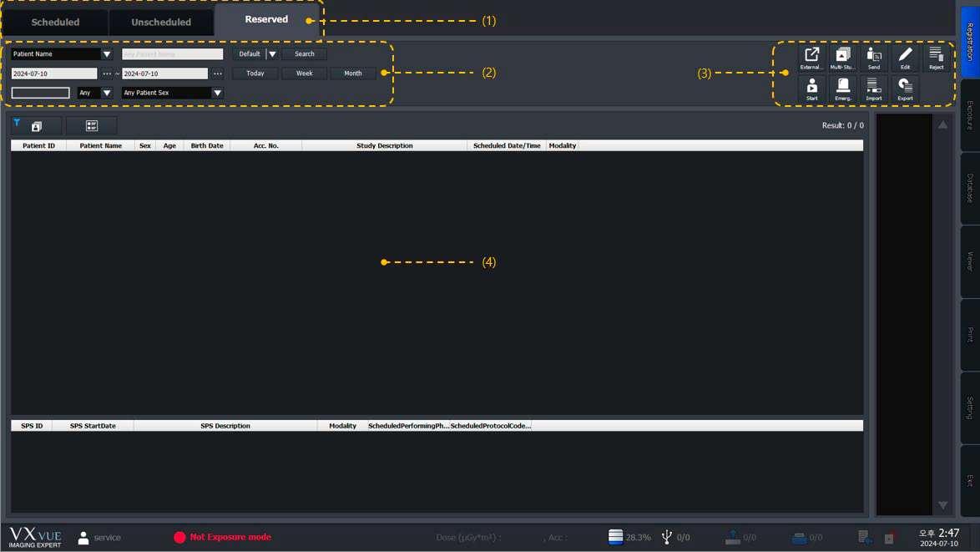Open the Patient Name search field dropdown
The height and width of the screenshot is (552, 980).
tap(106, 53)
